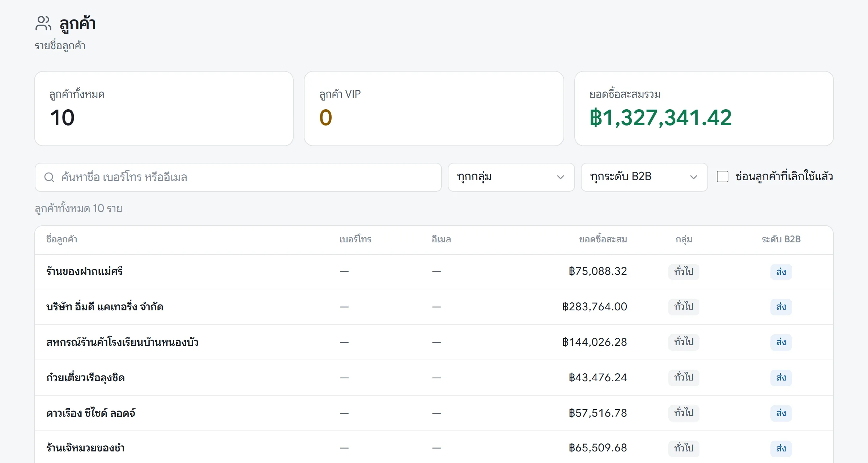The width and height of the screenshot is (868, 463).
Task: Click the ยอดซื้อสะสม column header
Action: click(x=603, y=239)
